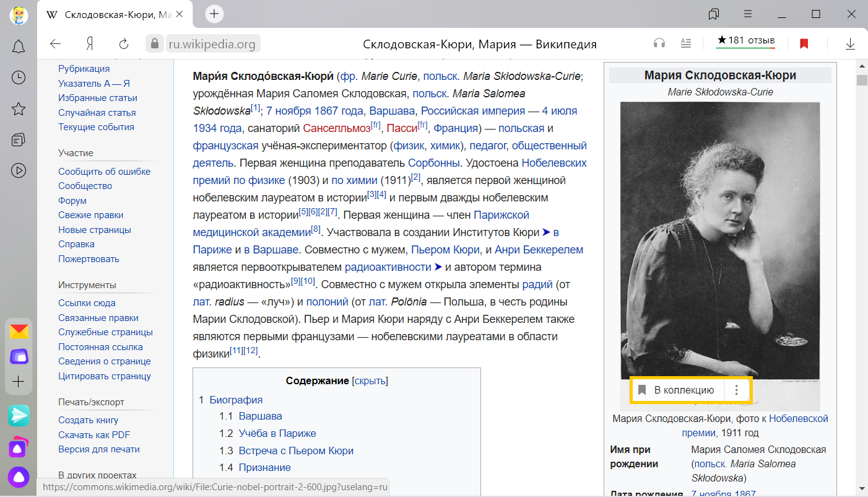Click the page vertical scrollbar thumb

861,80
